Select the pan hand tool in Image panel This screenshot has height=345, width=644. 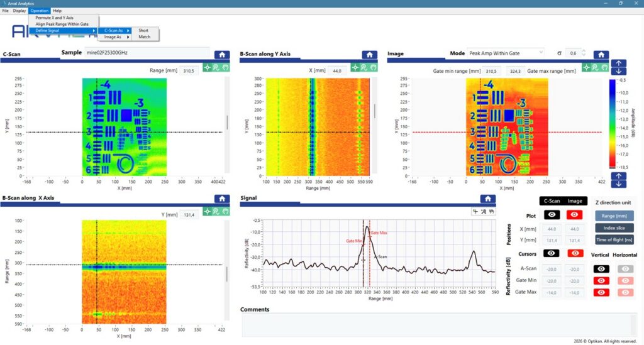point(604,68)
